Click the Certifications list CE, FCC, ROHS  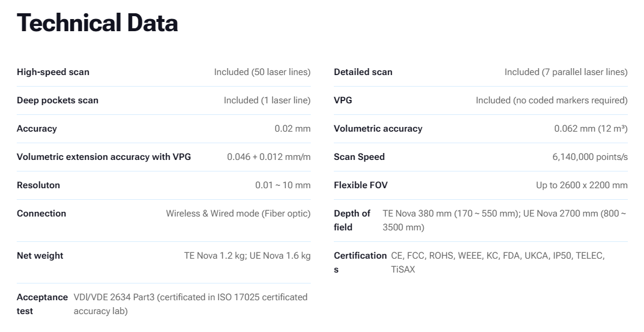498,263
